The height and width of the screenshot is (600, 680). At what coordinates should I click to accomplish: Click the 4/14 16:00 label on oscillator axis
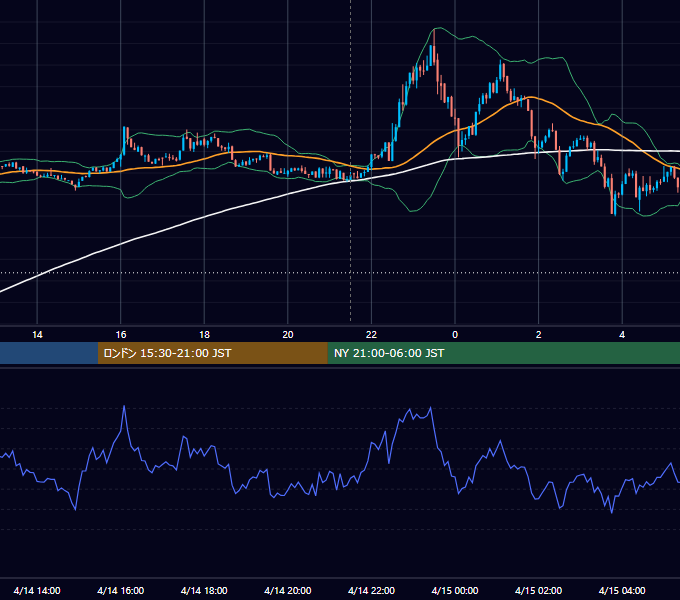pyautogui.click(x=121, y=590)
